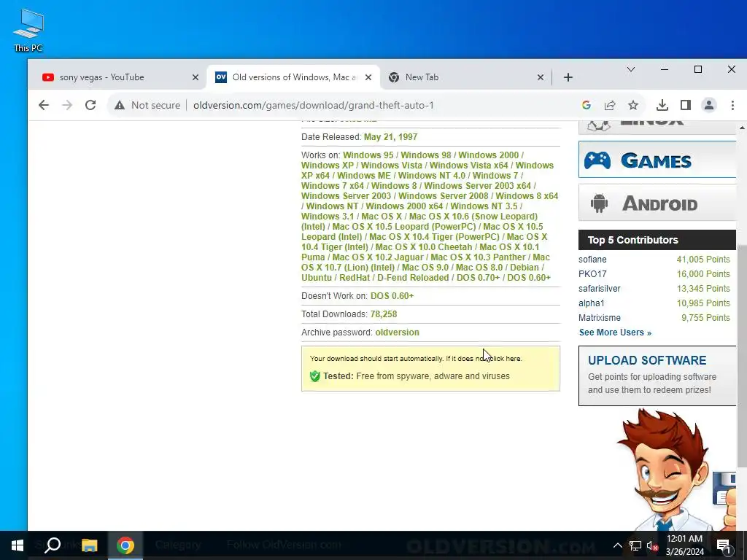
Task: Open Chrome downloads icon
Action: (662, 105)
